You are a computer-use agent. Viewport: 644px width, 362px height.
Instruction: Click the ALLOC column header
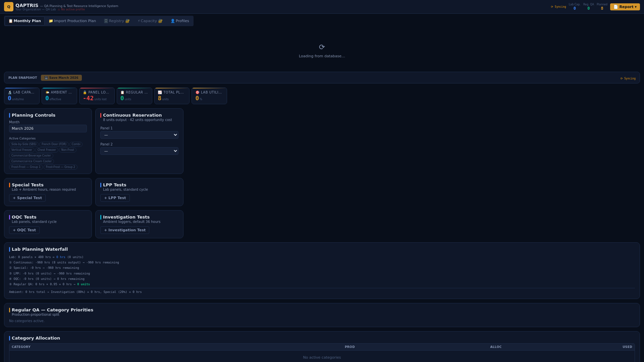[496, 347]
